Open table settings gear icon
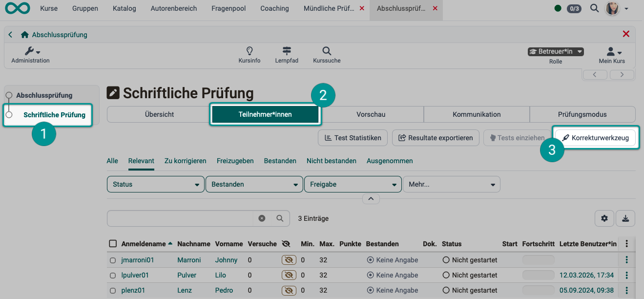The width and height of the screenshot is (644, 299). (604, 218)
